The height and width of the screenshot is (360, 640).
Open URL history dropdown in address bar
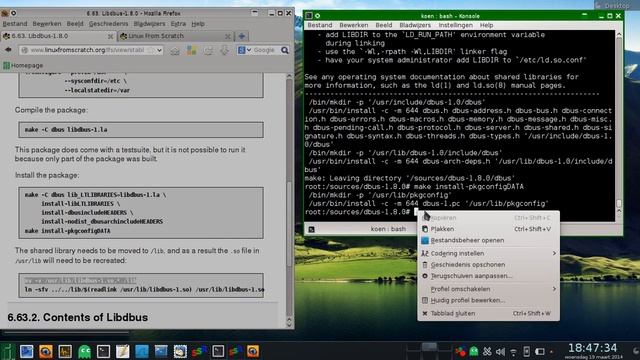159,50
